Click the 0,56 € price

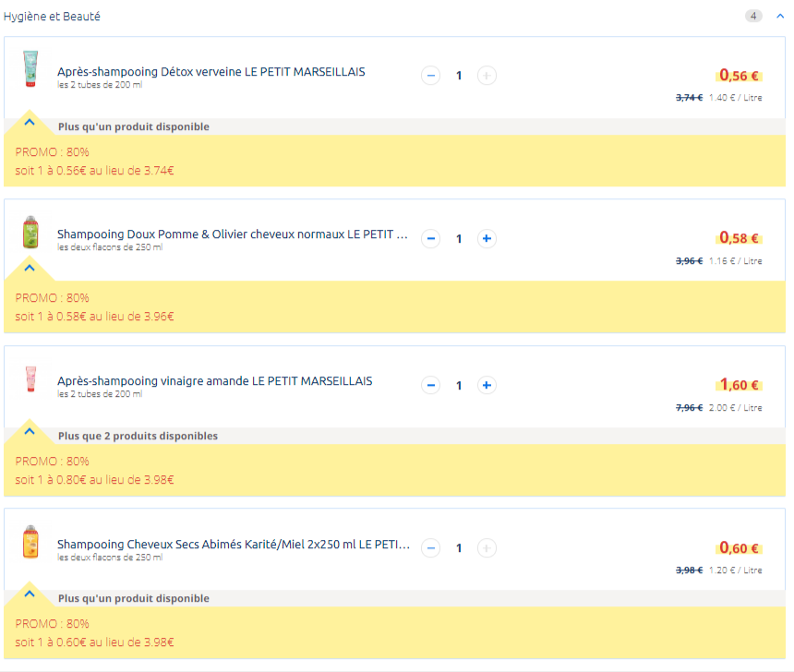(x=739, y=76)
